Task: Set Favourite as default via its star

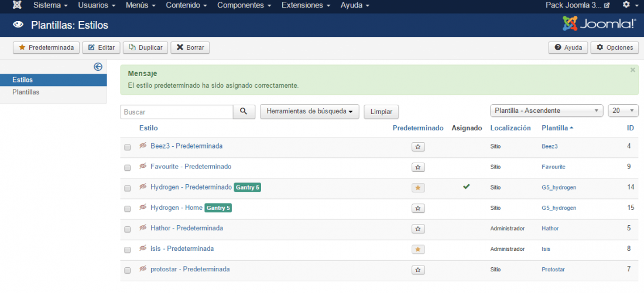Action: 418,167
